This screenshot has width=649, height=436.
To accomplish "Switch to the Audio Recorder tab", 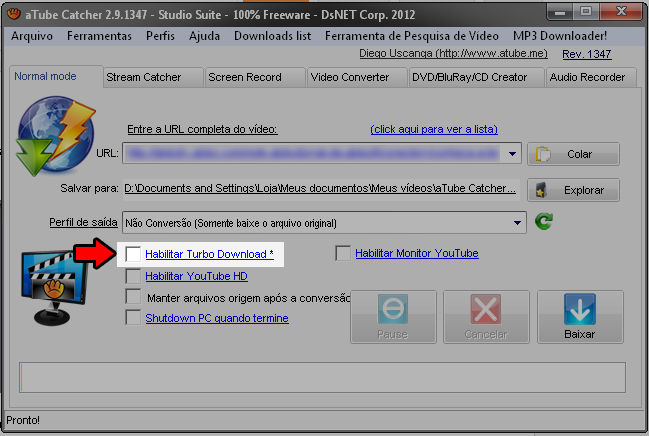I will pyautogui.click(x=591, y=77).
